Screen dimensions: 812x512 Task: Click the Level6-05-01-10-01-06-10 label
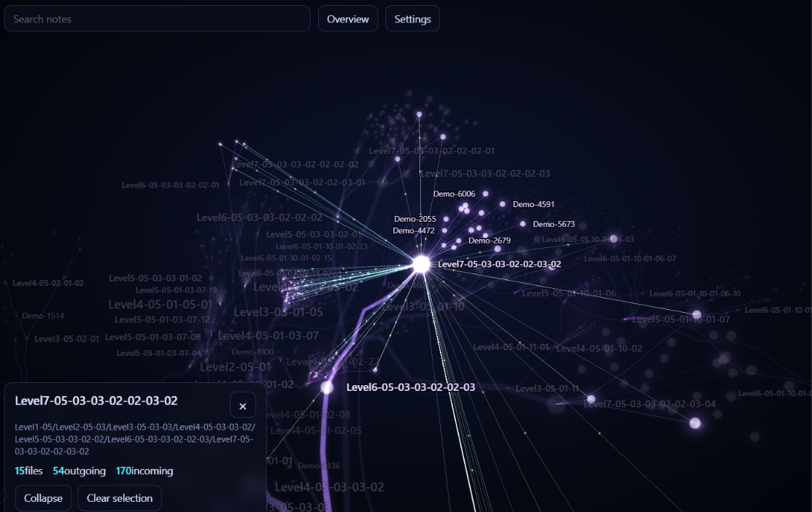tap(695, 293)
